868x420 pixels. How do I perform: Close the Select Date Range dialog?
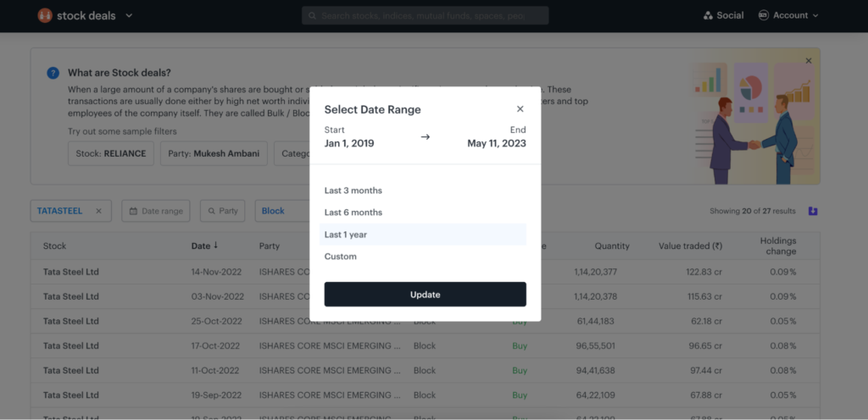click(x=520, y=109)
